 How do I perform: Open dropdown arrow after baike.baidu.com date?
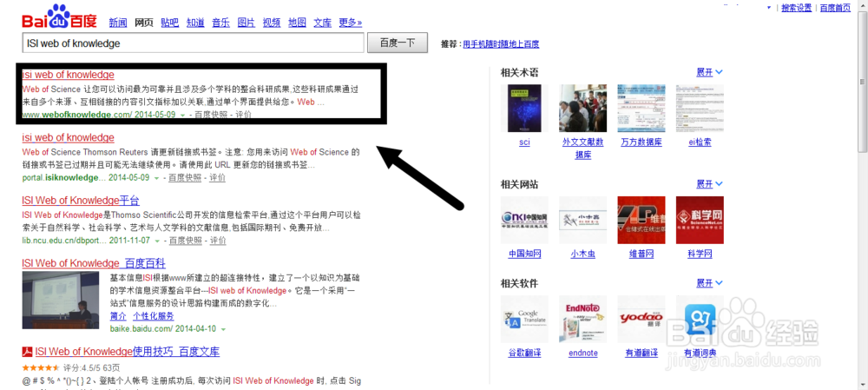223,329
